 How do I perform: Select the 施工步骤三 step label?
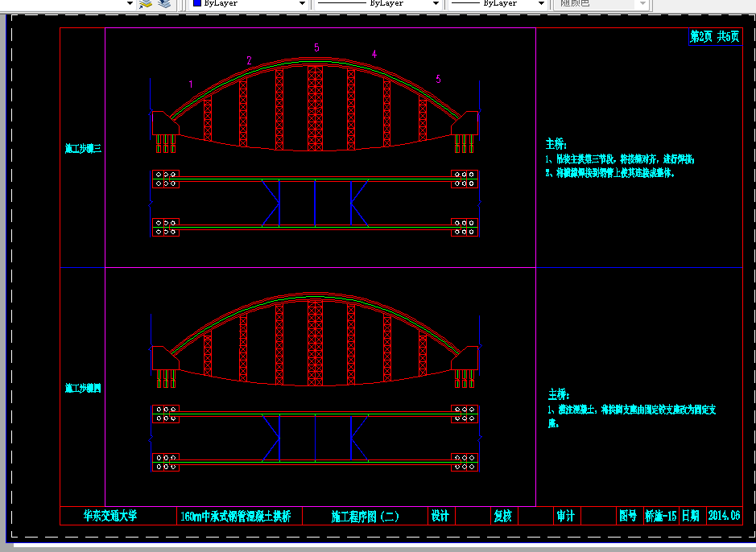tap(83, 148)
